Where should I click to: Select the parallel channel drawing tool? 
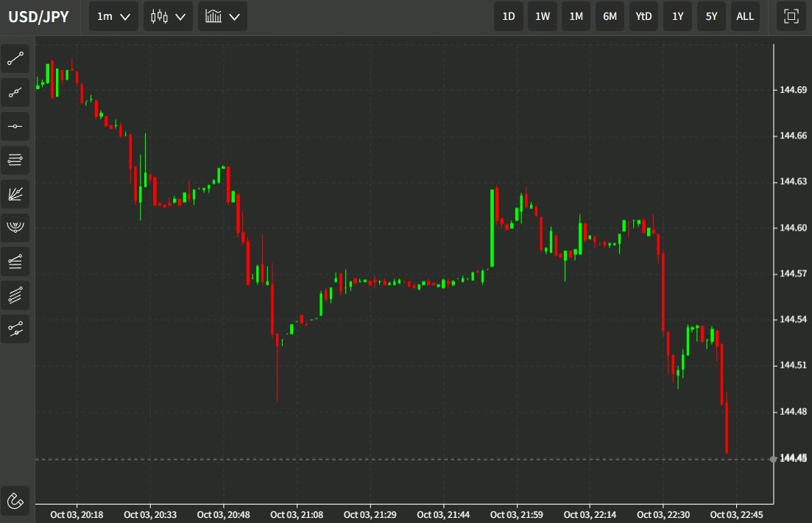tap(15, 295)
